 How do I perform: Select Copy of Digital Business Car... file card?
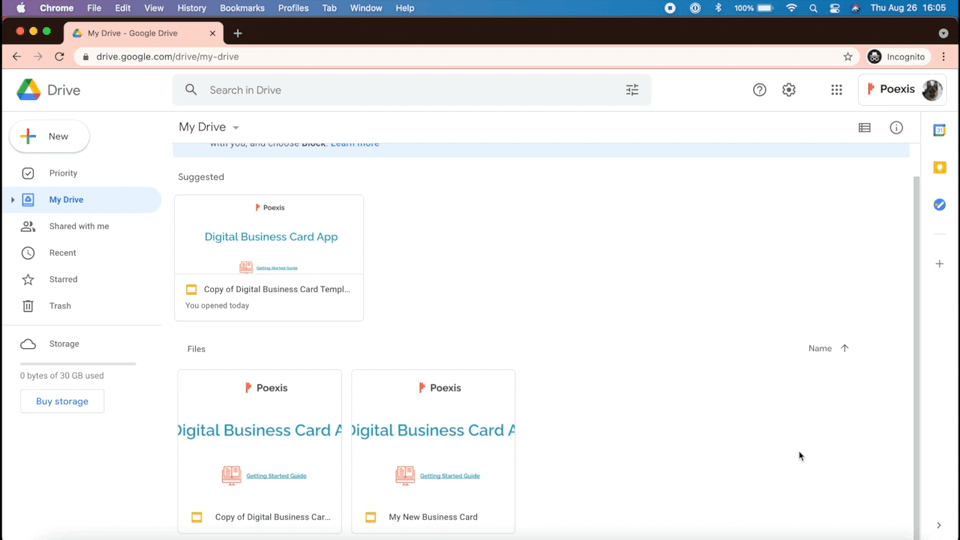tap(260, 451)
